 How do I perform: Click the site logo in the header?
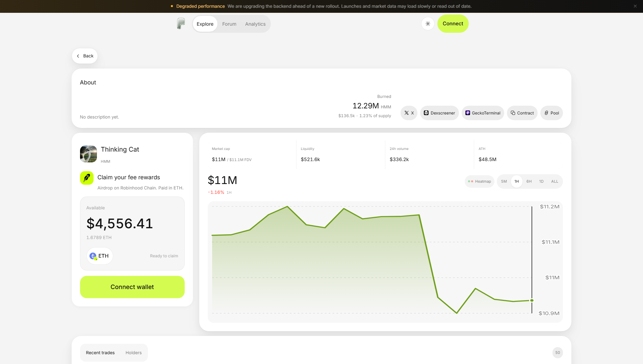point(181,24)
